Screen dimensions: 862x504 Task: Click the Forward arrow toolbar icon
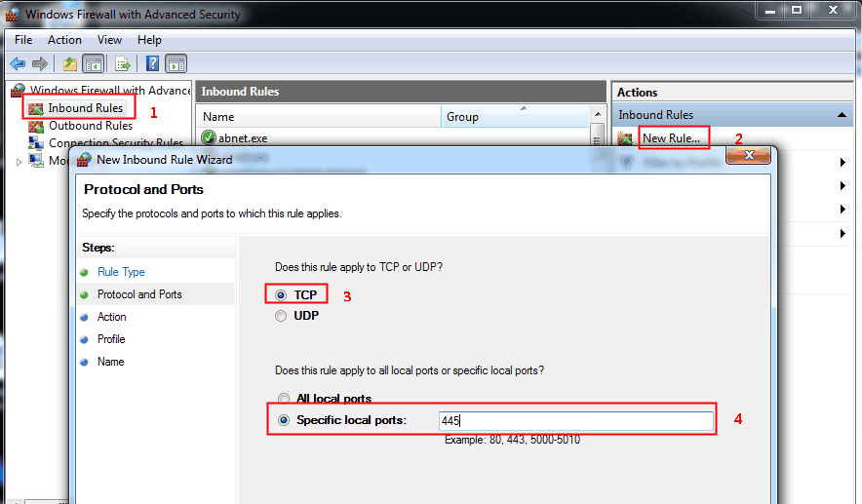pyautogui.click(x=40, y=63)
